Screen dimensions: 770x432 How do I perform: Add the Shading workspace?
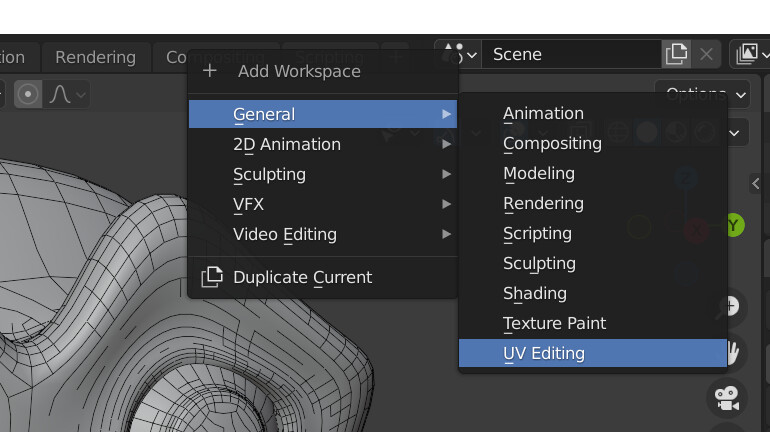tap(593, 293)
